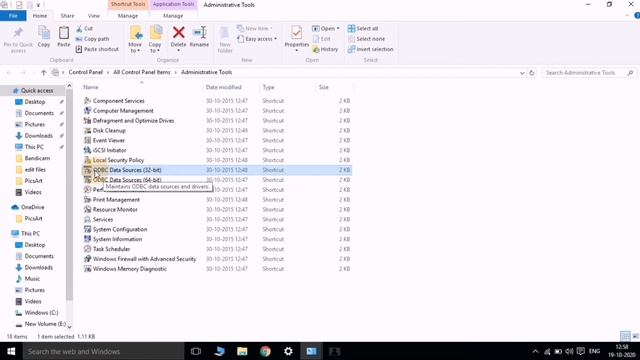Viewport: 640px width, 360px height.
Task: Switch to the Home ribbon tab
Action: click(40, 16)
